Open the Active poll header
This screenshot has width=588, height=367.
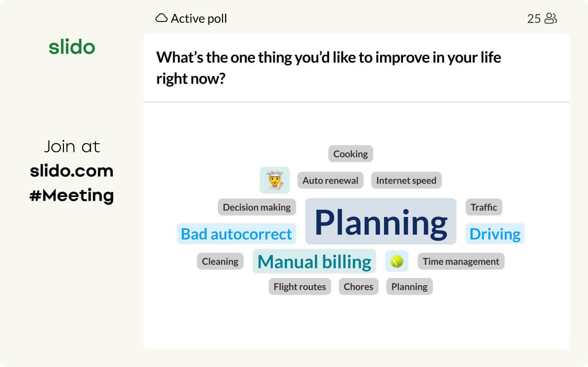198,18
